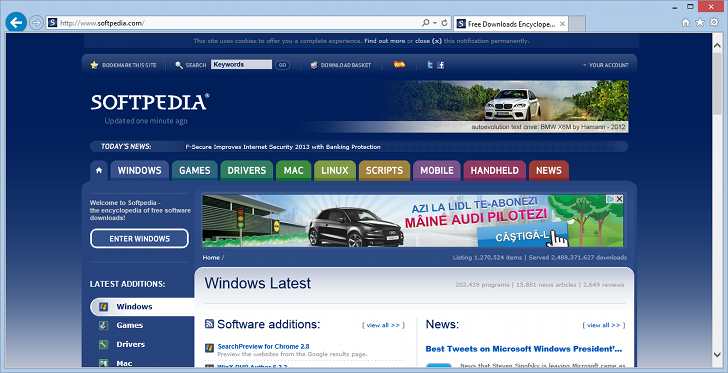Open SearchPreview for Chrome 2.8 link
This screenshot has width=728, height=373.
pyautogui.click(x=263, y=347)
